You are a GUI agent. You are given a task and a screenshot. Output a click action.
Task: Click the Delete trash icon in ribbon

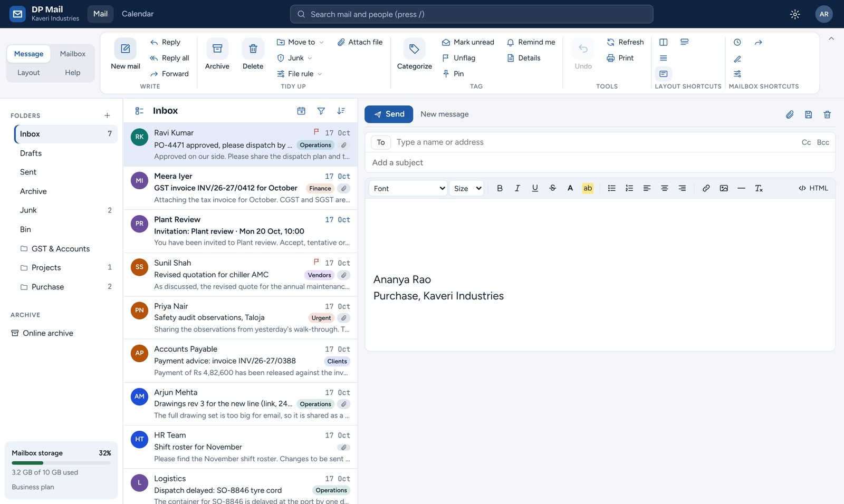click(253, 49)
